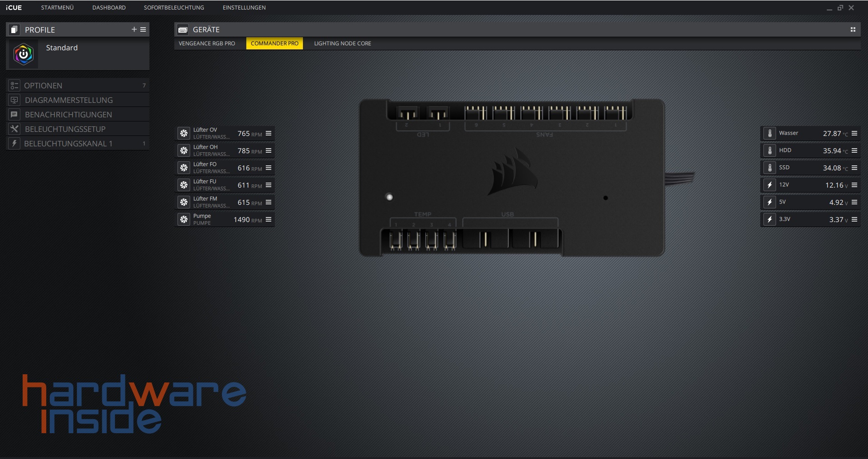Open the Lüfter FM options menu

point(268,202)
